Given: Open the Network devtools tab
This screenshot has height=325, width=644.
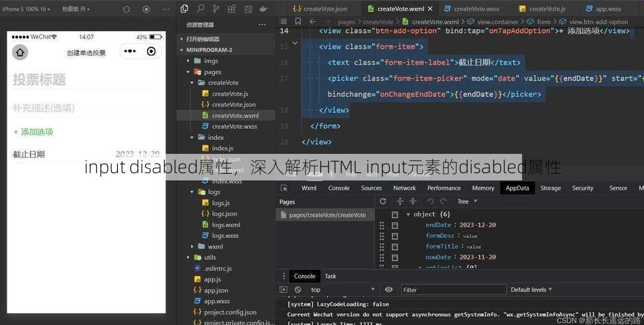Looking at the screenshot, I should [x=405, y=188].
